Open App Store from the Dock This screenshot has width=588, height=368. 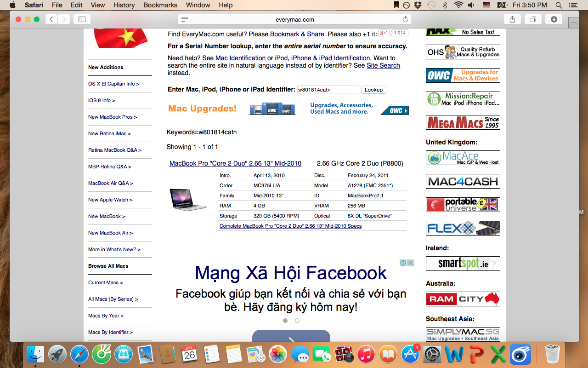(x=410, y=355)
